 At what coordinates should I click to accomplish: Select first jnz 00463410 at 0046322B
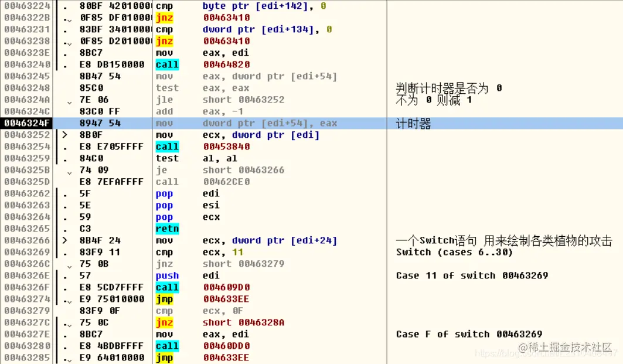coord(203,18)
